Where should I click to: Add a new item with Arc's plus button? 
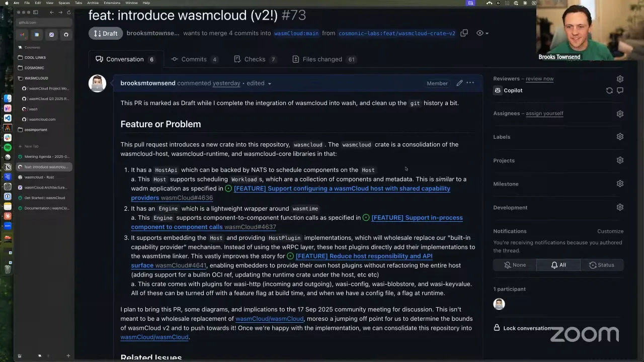pos(68,356)
